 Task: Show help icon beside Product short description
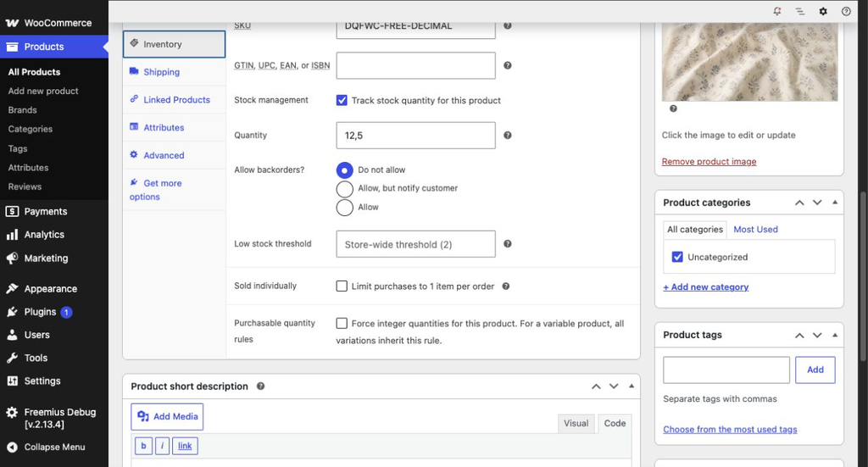(x=261, y=386)
